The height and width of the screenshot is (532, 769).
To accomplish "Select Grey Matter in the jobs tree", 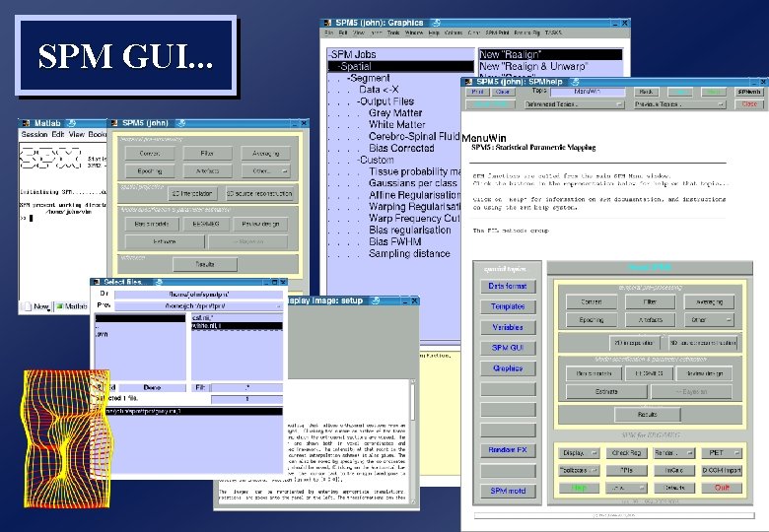I will pyautogui.click(x=395, y=113).
